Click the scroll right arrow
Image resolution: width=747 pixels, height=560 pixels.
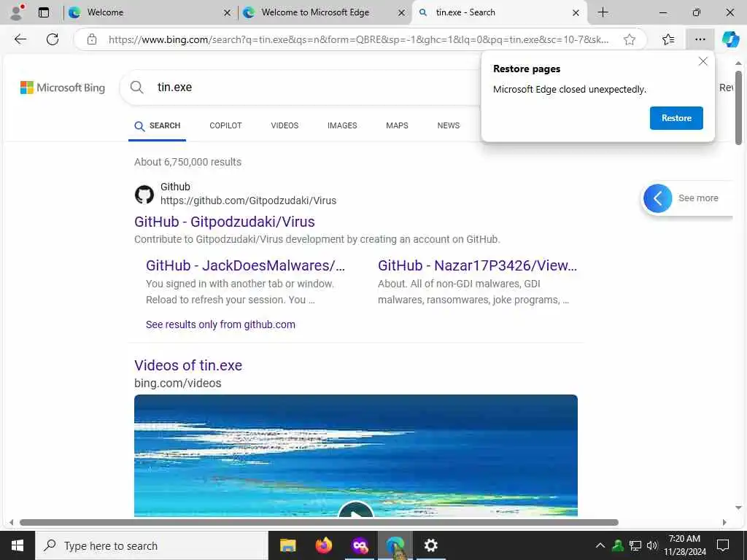point(724,522)
